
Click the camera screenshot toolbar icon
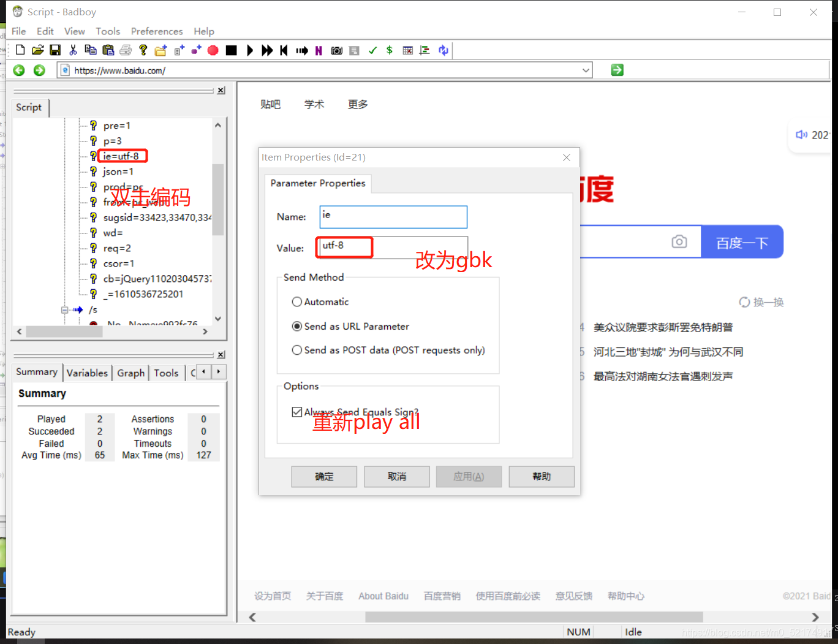(336, 50)
